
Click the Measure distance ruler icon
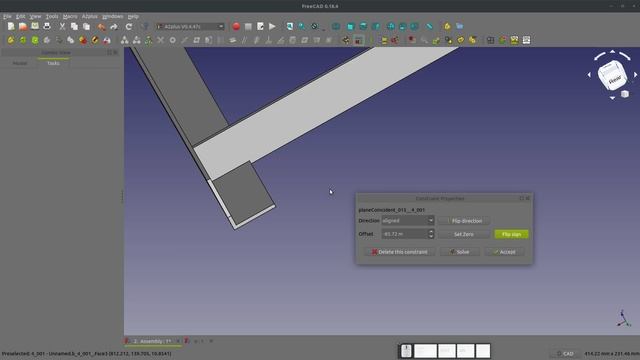[x=429, y=27]
